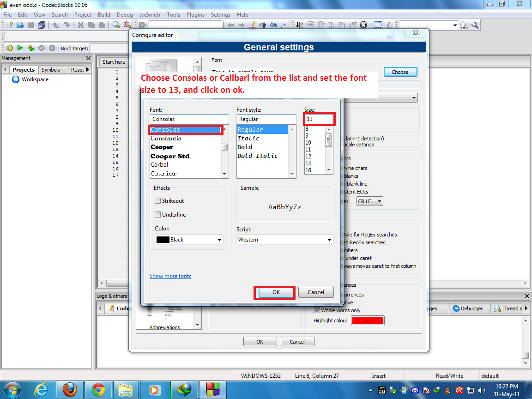Open the File menu
532x399 pixels.
pos(7,15)
